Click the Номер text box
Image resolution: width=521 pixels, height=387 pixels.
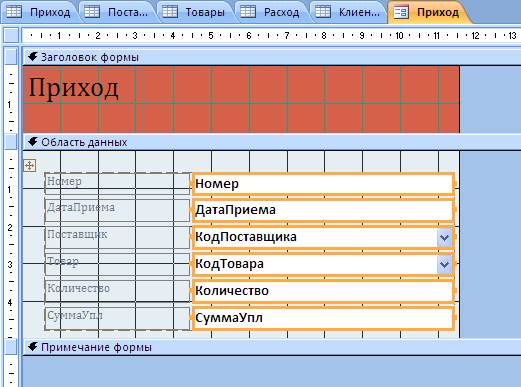(323, 184)
